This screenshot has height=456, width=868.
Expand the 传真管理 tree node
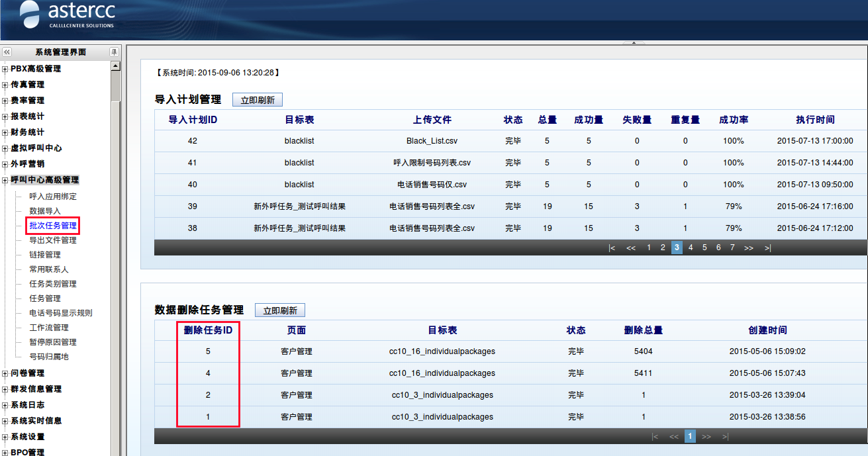5,85
